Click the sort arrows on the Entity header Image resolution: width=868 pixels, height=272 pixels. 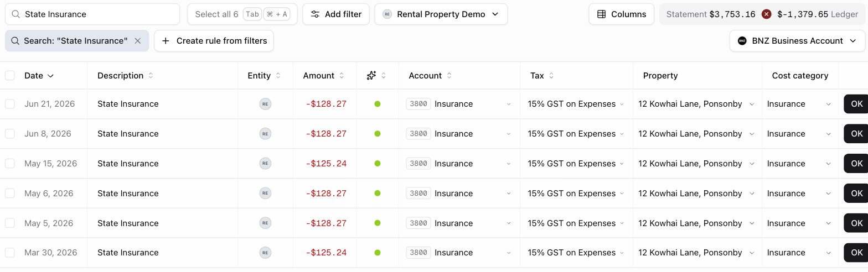tap(278, 76)
